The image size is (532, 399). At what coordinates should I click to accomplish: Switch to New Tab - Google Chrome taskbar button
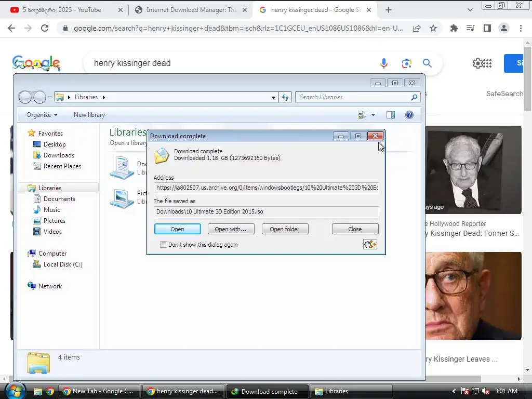point(99,392)
